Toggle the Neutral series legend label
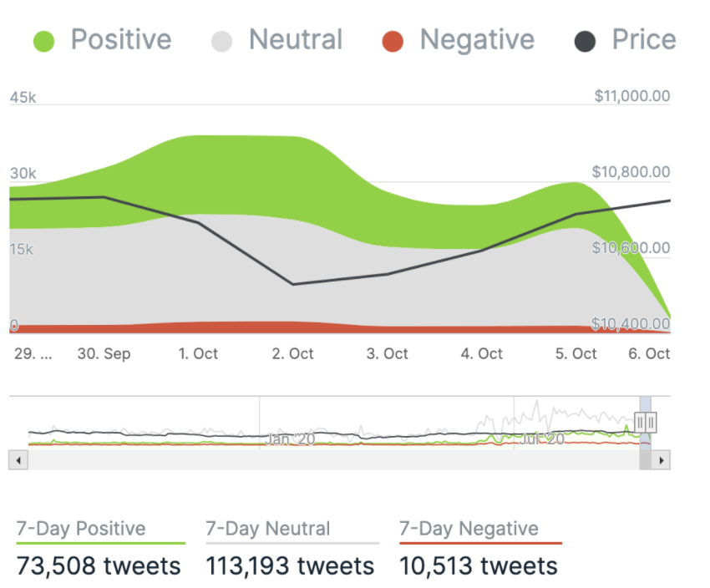The height and width of the screenshot is (588, 710). click(x=296, y=40)
